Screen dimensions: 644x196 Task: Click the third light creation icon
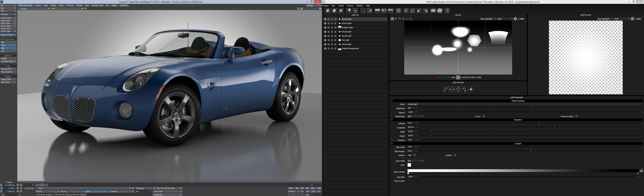tap(341, 10)
